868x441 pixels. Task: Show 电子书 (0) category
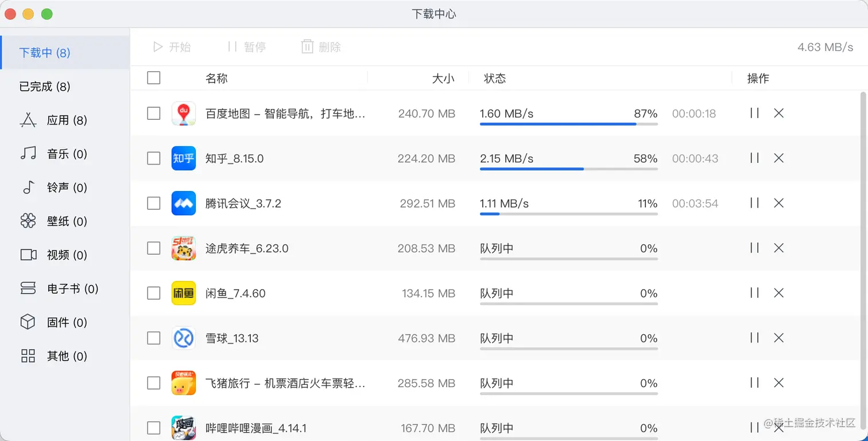click(65, 289)
